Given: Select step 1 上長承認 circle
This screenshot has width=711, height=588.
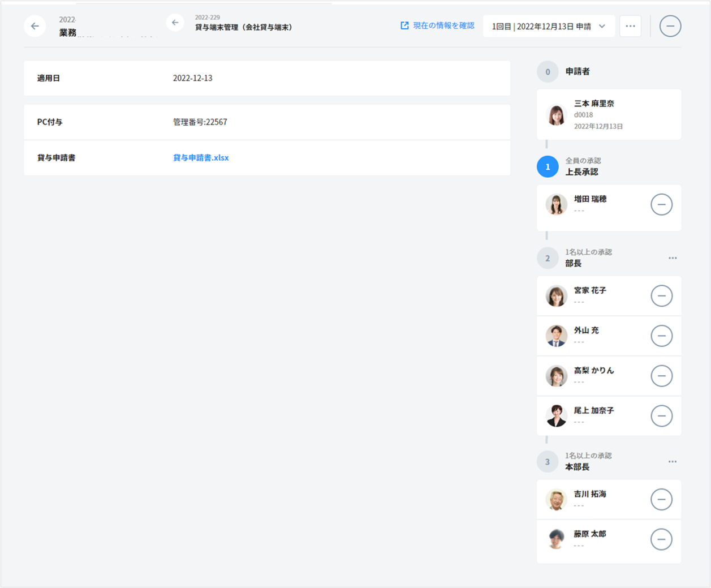Looking at the screenshot, I should point(547,167).
